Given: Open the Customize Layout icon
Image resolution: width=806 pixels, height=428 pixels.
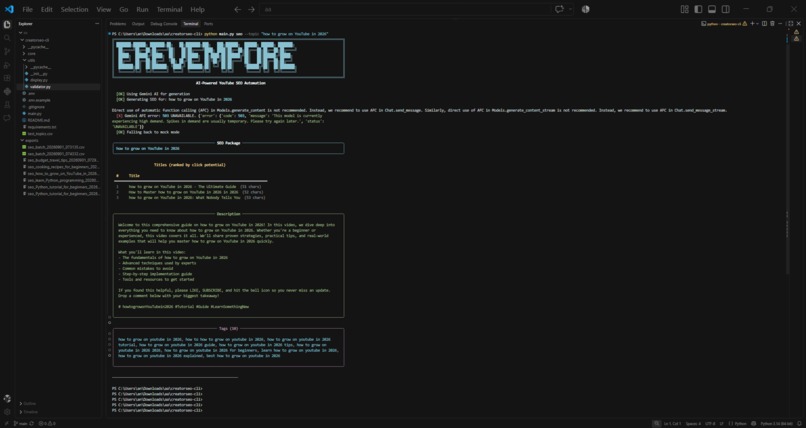Looking at the screenshot, I should (685, 9).
